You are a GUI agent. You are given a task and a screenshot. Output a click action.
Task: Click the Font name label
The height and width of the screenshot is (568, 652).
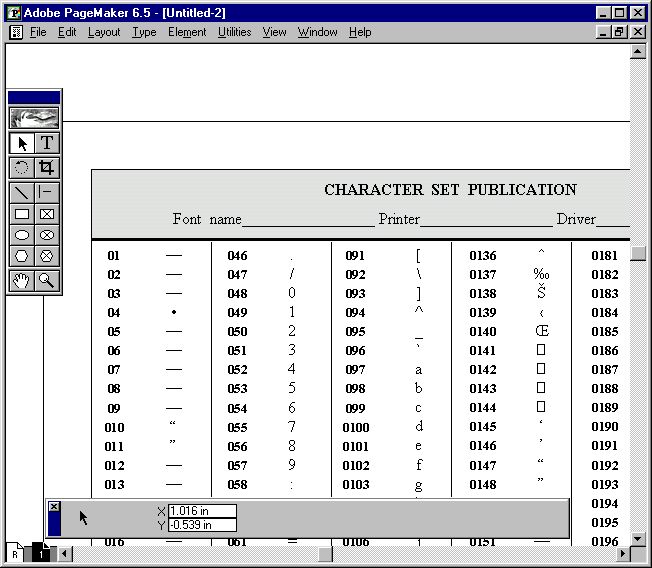pos(207,219)
